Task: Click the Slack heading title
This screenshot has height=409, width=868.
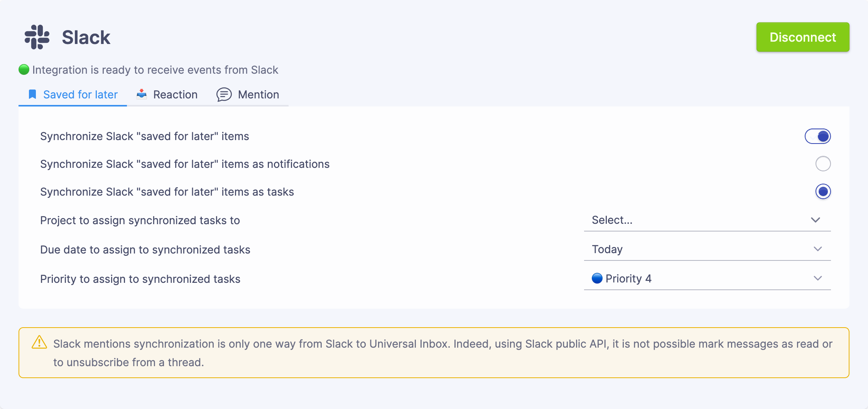Action: click(86, 37)
